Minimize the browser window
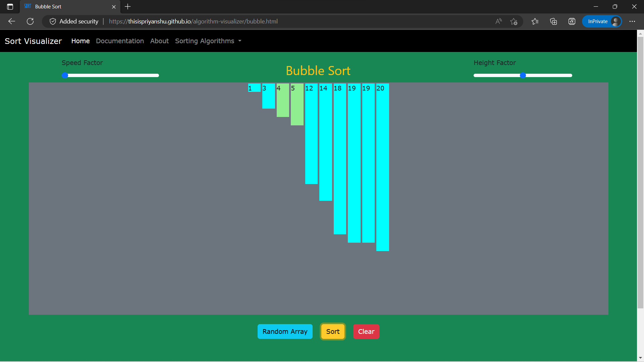 pos(596,7)
